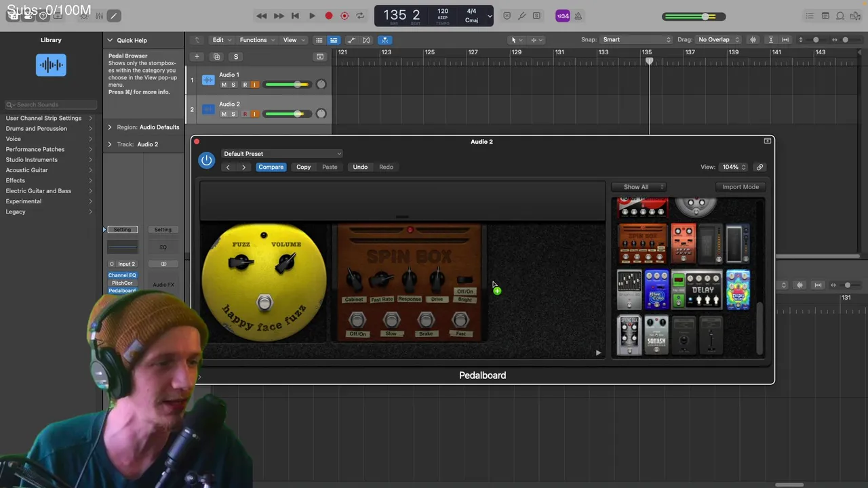Open the Edit menu in tracks area
The image size is (868, 488).
click(x=221, y=40)
